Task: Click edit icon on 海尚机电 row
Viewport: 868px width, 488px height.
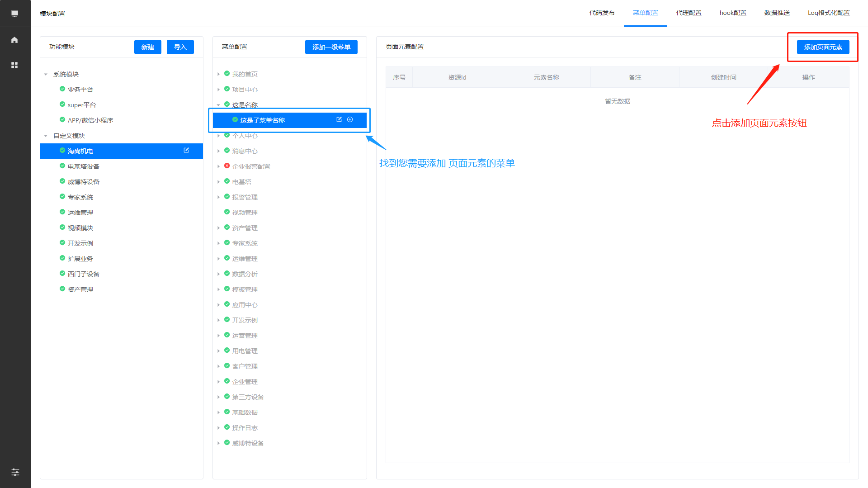Action: (186, 150)
